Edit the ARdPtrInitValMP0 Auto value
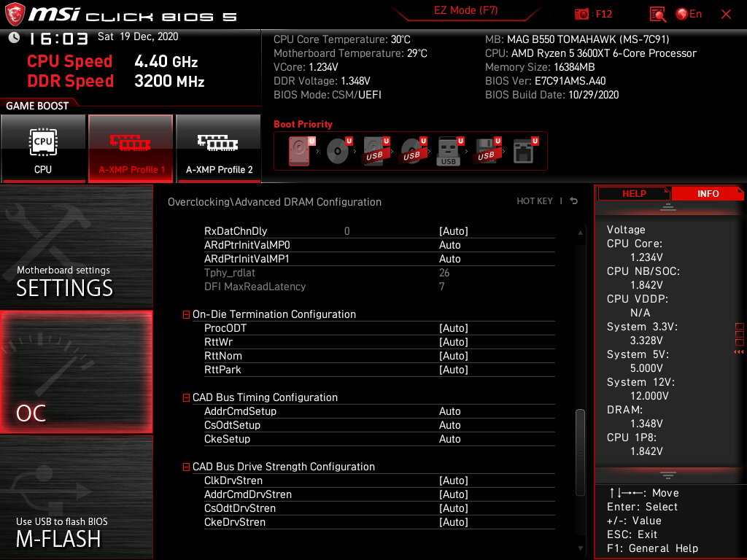 pyautogui.click(x=449, y=245)
